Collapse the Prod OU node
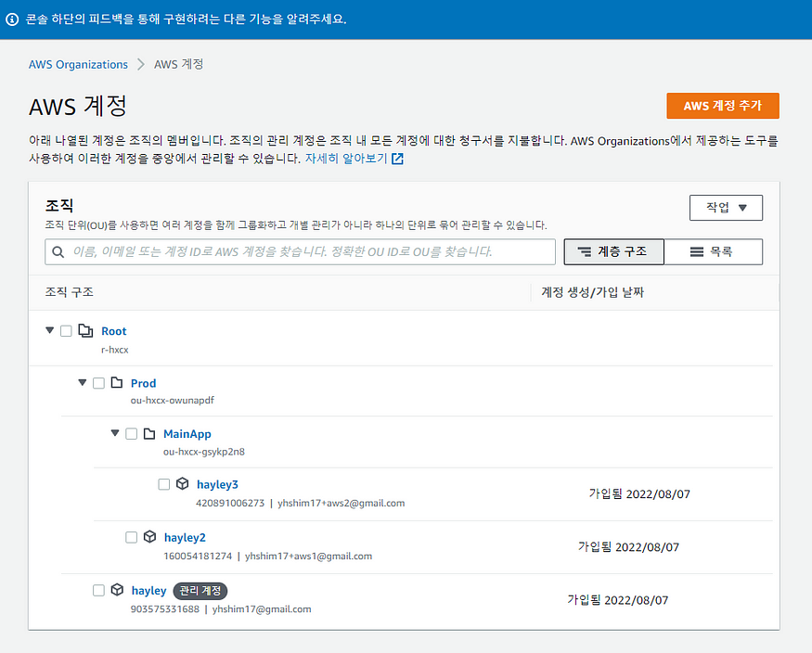This screenshot has height=653, width=812. pos(83,382)
